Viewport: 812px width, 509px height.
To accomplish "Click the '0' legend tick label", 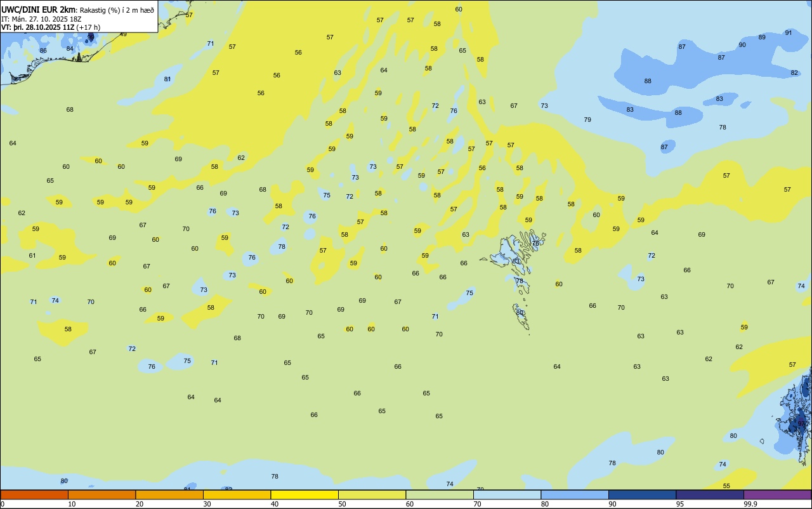I will [x=3, y=504].
